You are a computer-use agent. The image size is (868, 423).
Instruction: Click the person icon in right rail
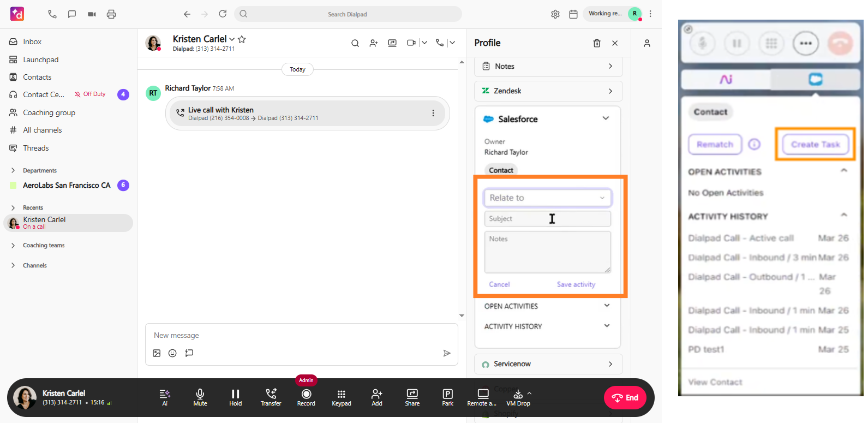tap(647, 43)
